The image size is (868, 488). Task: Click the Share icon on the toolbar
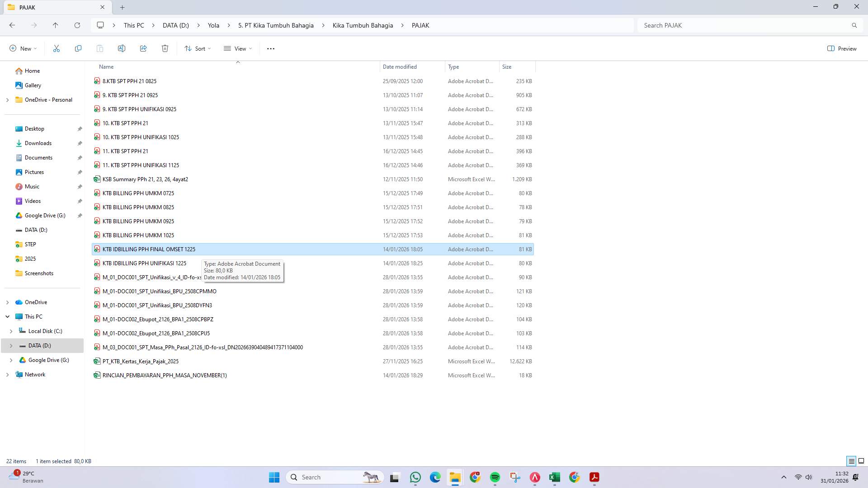pyautogui.click(x=143, y=48)
